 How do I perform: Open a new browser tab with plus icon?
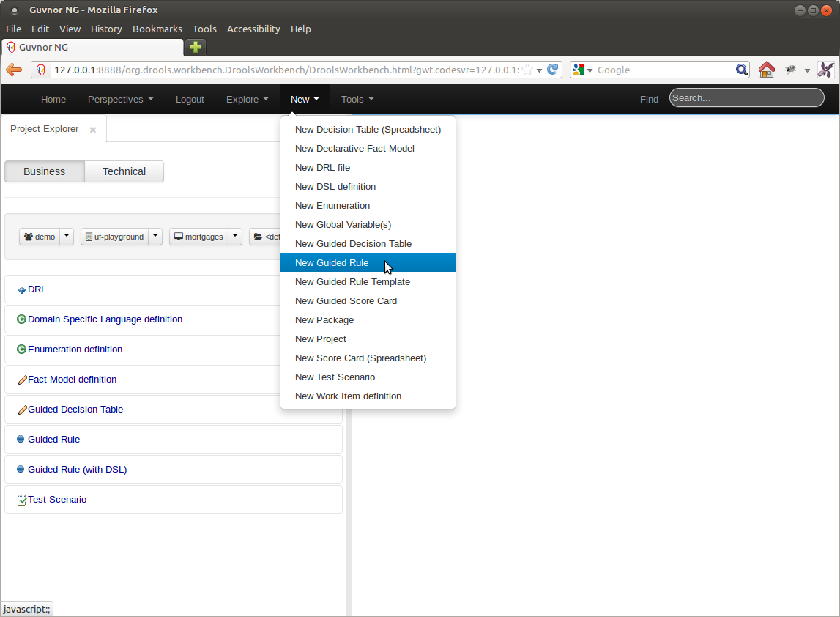pyautogui.click(x=196, y=47)
